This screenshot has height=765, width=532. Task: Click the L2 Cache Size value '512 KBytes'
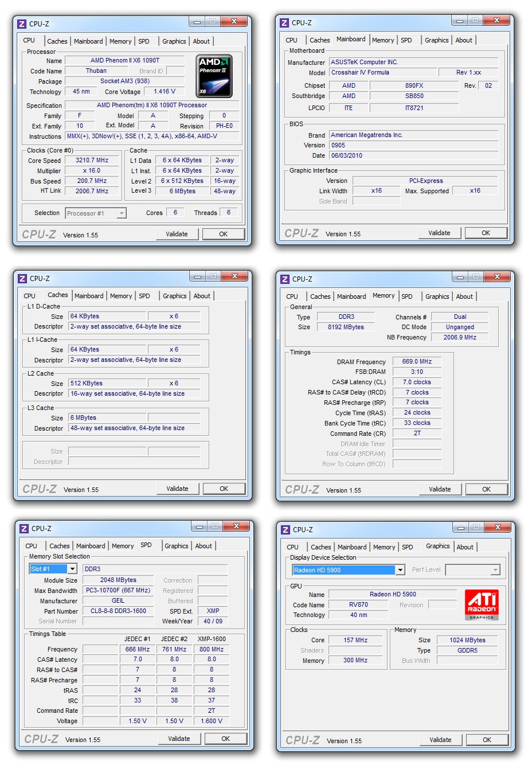[x=107, y=383]
